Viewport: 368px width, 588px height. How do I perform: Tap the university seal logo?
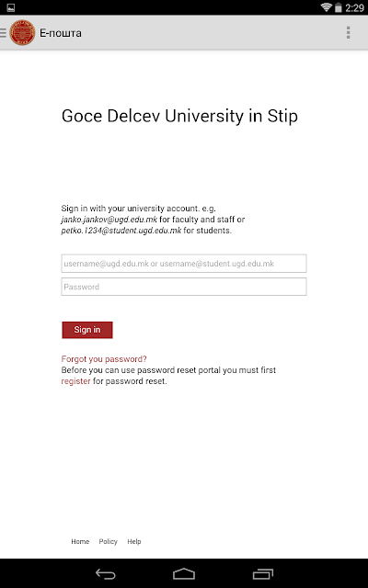[x=22, y=33]
